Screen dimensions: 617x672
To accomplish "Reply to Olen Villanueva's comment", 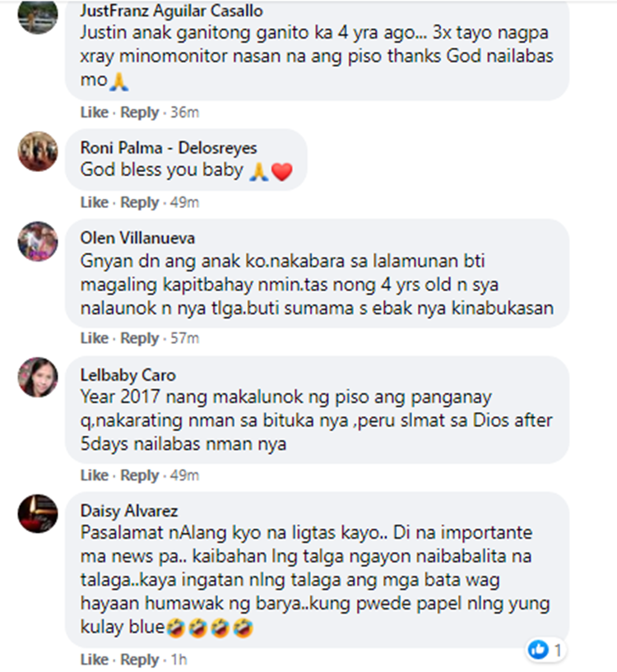I will (x=140, y=339).
